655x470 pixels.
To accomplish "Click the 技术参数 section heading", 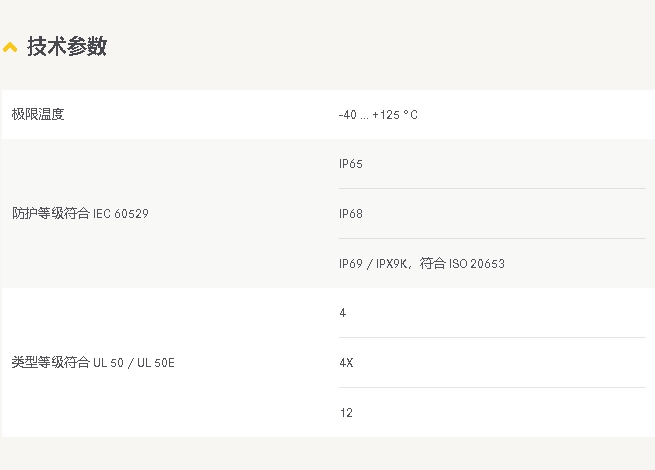I will click(x=67, y=46).
